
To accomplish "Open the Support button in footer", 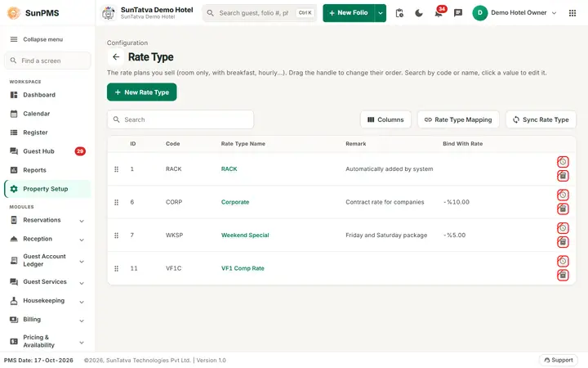I will click(559, 360).
